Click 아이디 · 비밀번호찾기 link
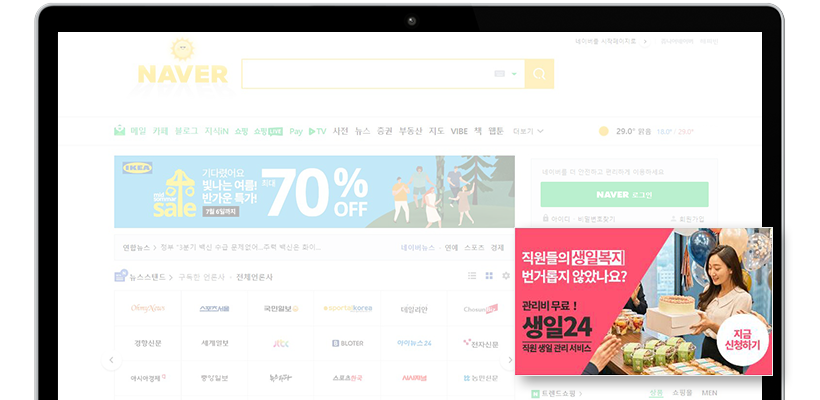Screen dimensions: 820x400 tap(579, 219)
